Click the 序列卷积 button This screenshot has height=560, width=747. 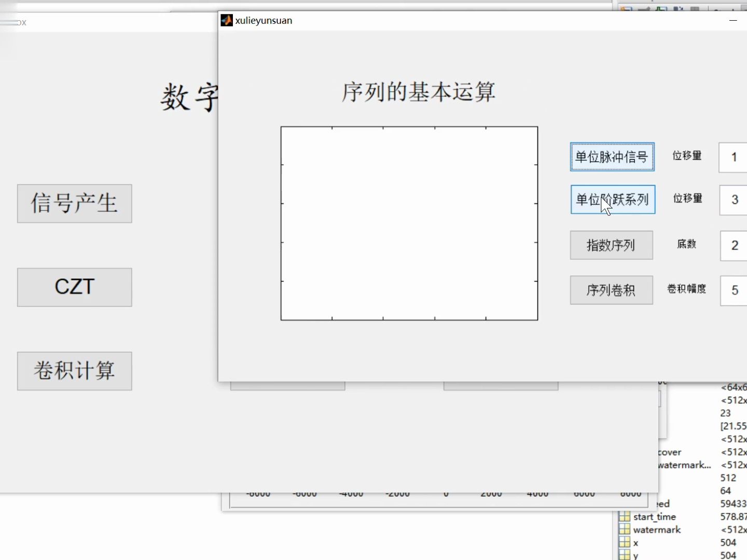(611, 290)
